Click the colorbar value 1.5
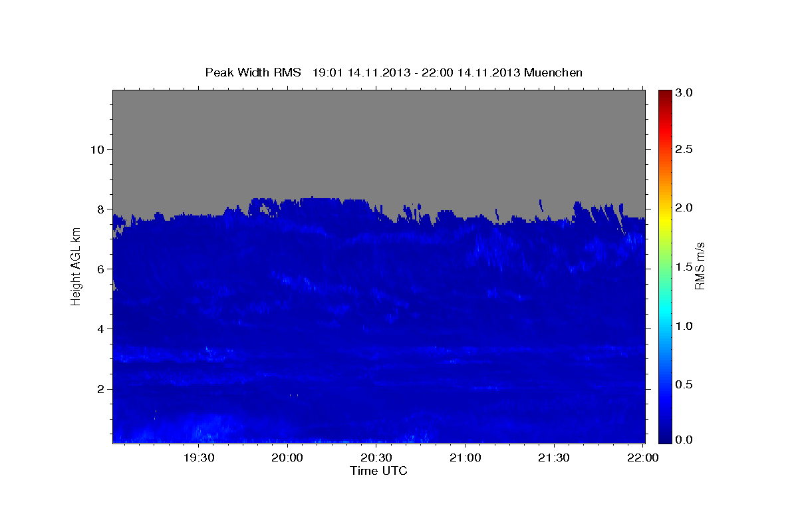 [x=684, y=267]
